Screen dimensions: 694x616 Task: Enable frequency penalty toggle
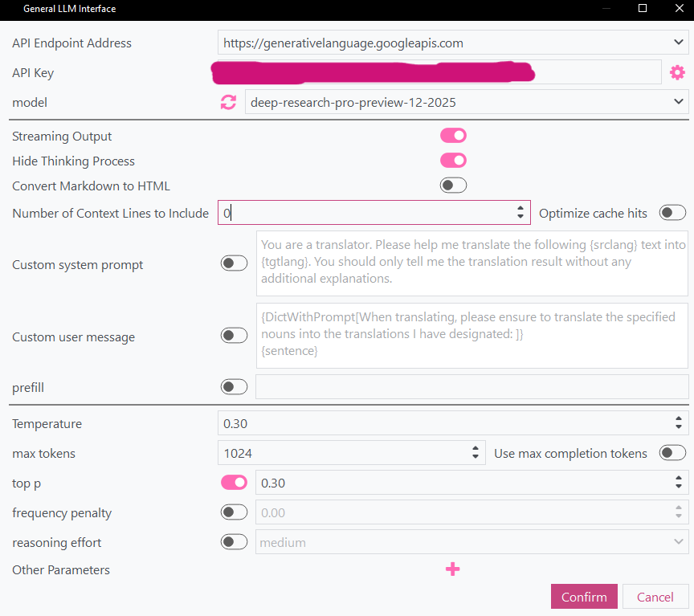[x=234, y=512]
